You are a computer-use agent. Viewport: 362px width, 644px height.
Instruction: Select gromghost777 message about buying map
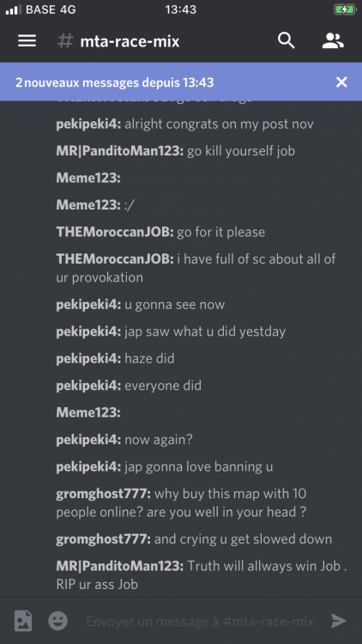tap(181, 502)
